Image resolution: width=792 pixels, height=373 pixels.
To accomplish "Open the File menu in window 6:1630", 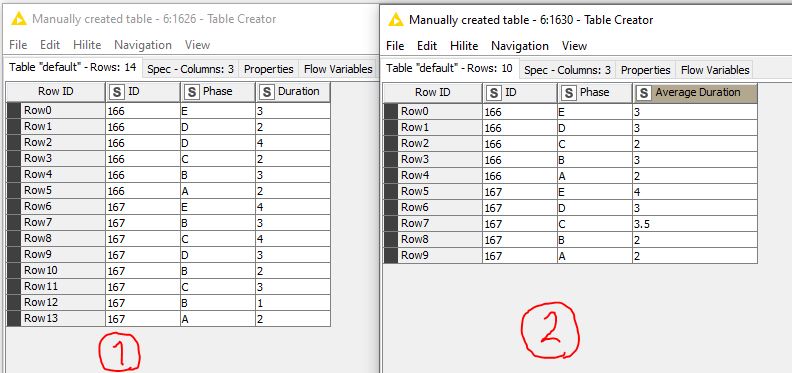I will 395,46.
